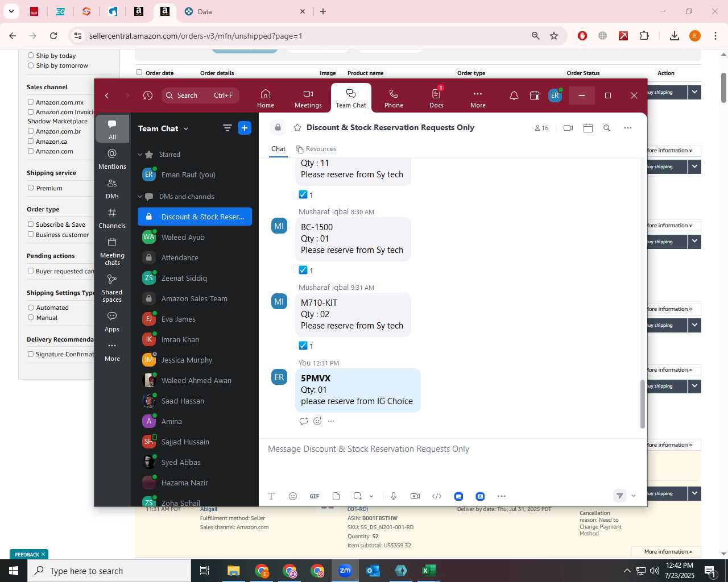This screenshot has width=728, height=582.
Task: Schedule a meeting from channel header
Action: [588, 128]
